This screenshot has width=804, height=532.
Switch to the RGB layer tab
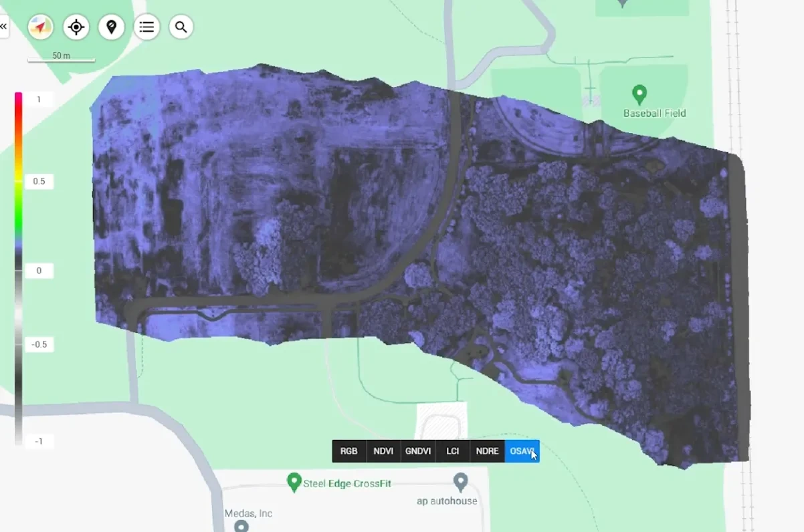(349, 451)
